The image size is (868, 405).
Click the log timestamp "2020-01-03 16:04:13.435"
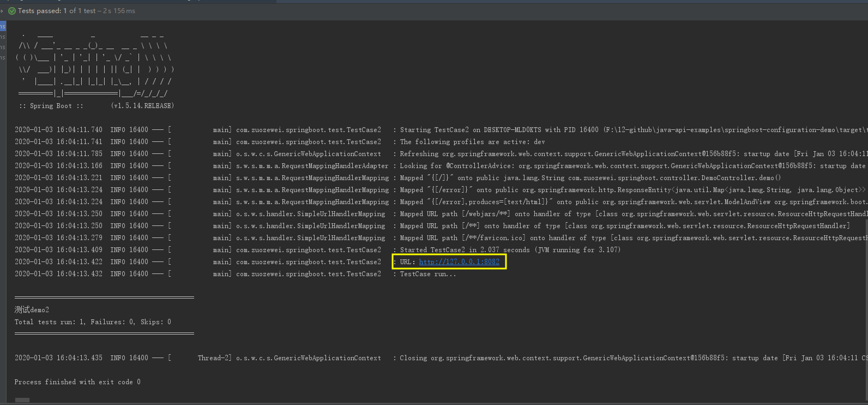(x=58, y=358)
